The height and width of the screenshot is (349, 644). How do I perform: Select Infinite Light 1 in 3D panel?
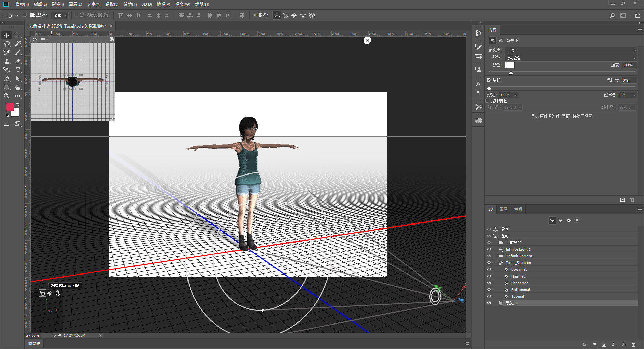coord(518,250)
